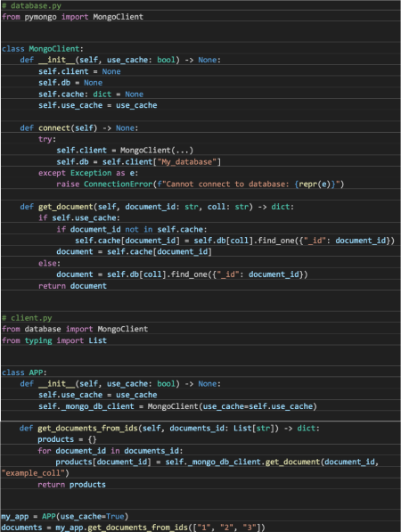Screen dimensions: 401x532
Task: Click 'for document_id in documents_id:' line
Action: coord(110,451)
